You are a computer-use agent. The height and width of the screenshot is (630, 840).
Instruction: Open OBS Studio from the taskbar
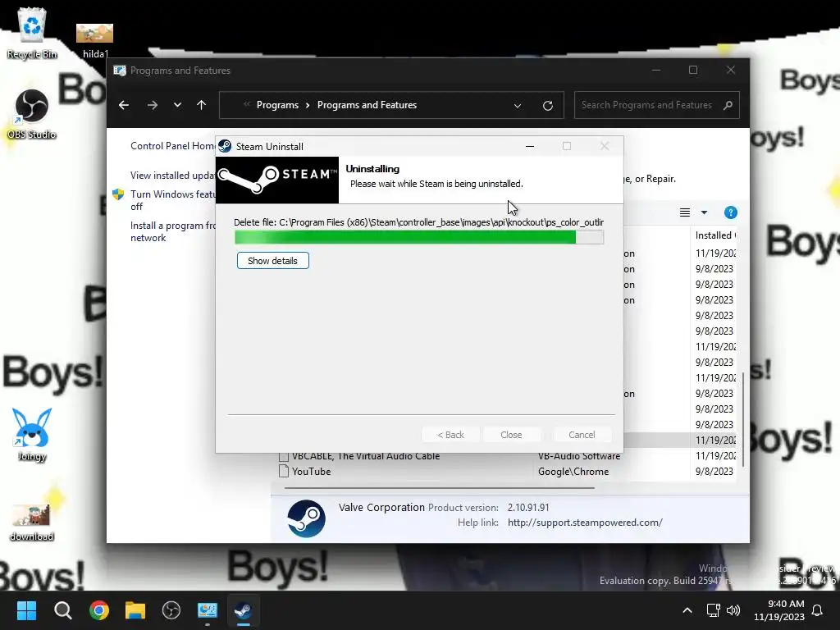coord(171,610)
